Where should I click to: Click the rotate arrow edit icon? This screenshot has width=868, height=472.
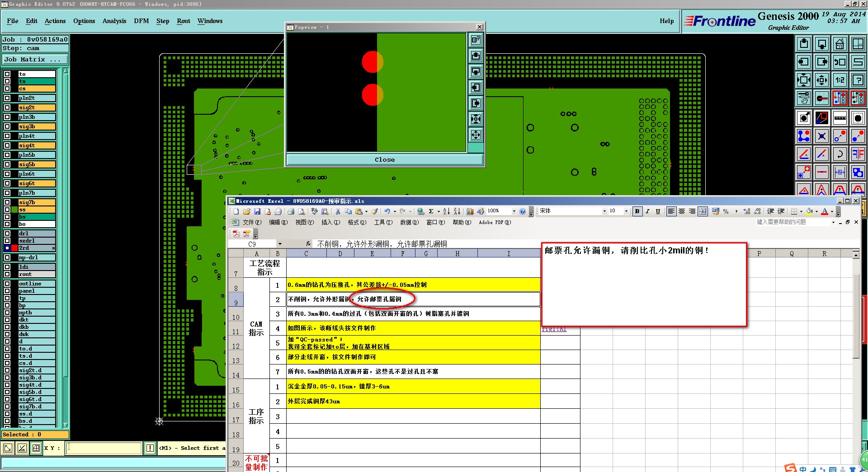coord(840,154)
